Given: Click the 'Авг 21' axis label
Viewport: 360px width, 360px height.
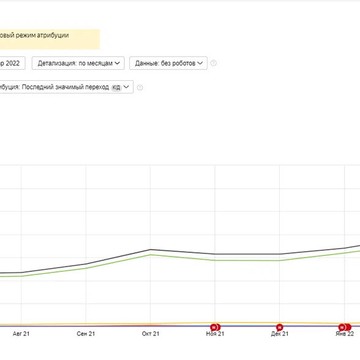Looking at the screenshot, I should click(21, 334).
